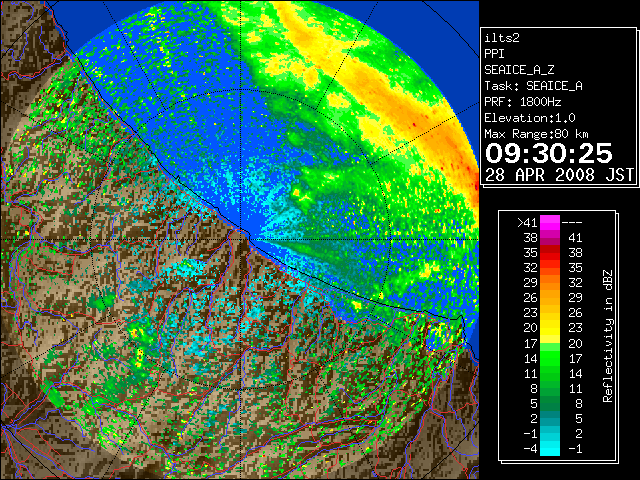Click the radar center at the crosshair intersection

pos(241,239)
